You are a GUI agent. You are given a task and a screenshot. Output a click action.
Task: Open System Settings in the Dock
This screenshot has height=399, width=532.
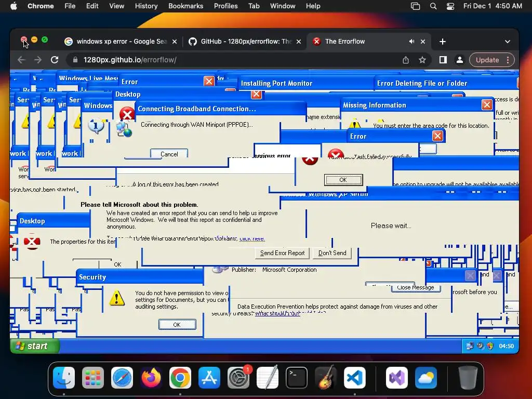pyautogui.click(x=238, y=378)
